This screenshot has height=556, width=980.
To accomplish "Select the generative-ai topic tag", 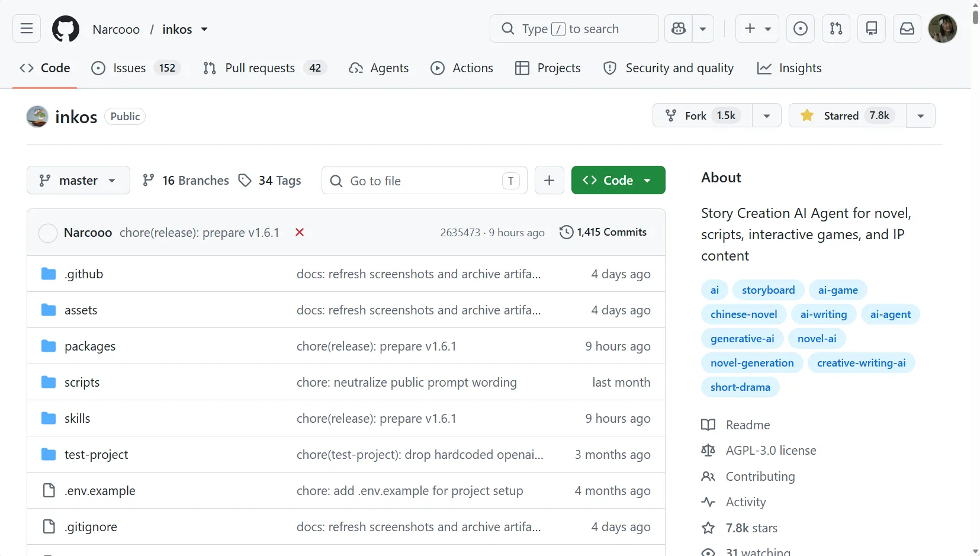I will (743, 338).
